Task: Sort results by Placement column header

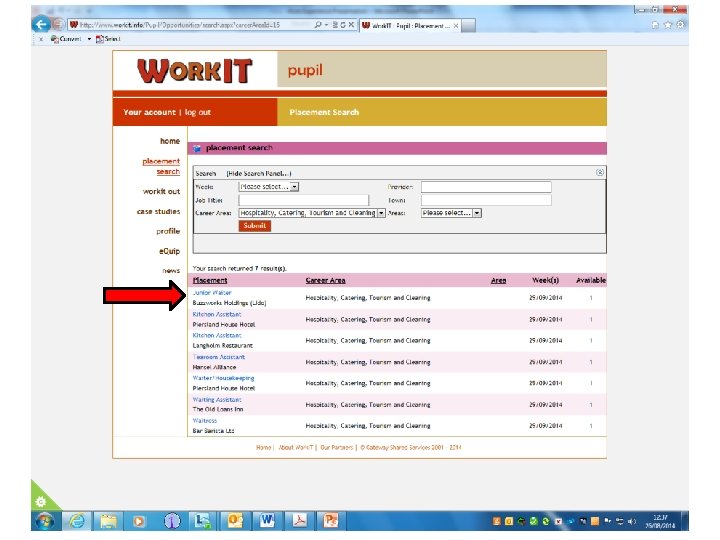Action: (x=210, y=280)
